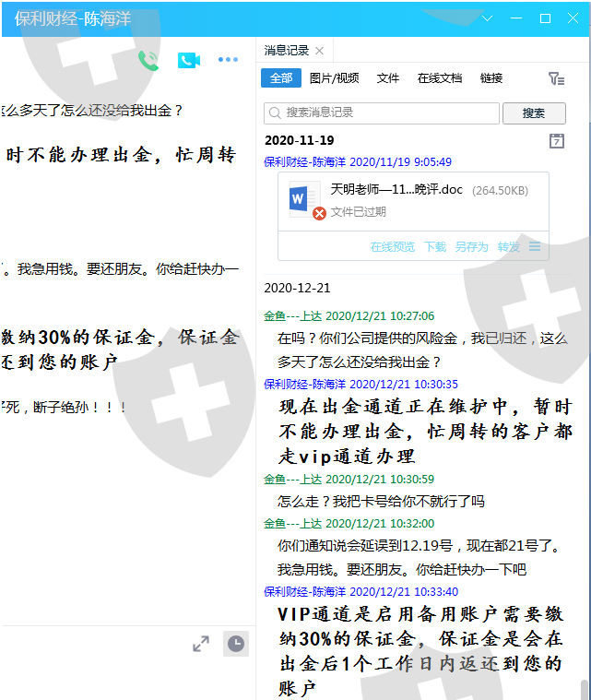Click the 转发 link
Viewport: 591px width, 700px height.
508,246
